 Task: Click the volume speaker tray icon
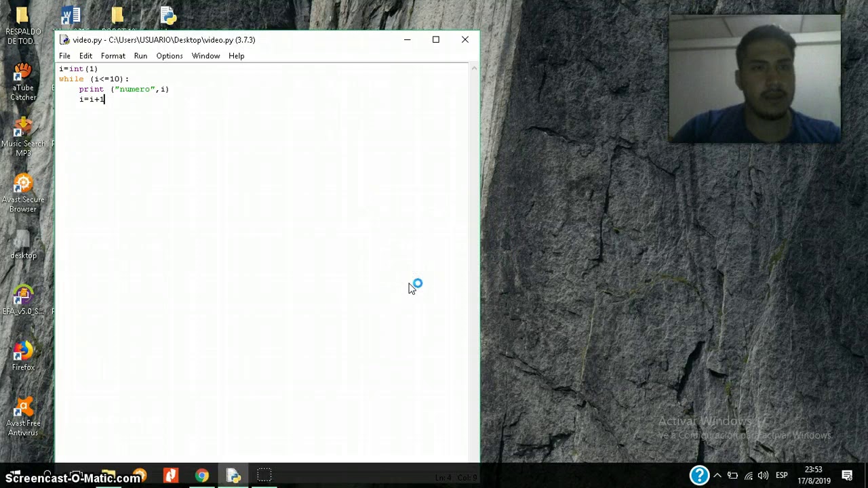tap(764, 475)
